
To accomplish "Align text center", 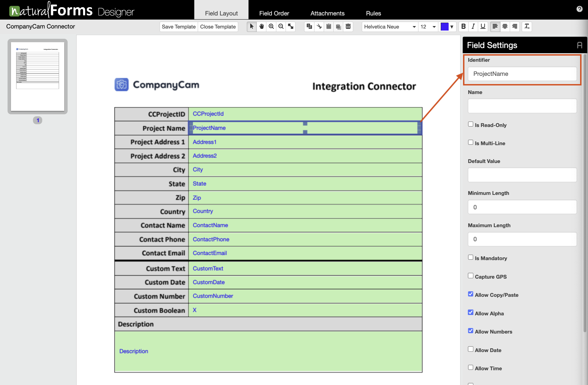I will (x=505, y=26).
